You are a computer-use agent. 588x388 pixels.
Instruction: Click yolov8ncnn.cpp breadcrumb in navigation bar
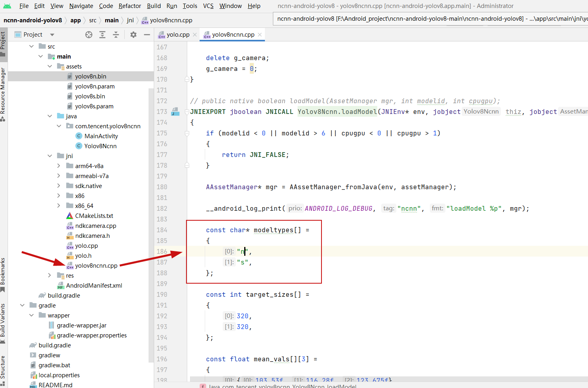pyautogui.click(x=167, y=20)
